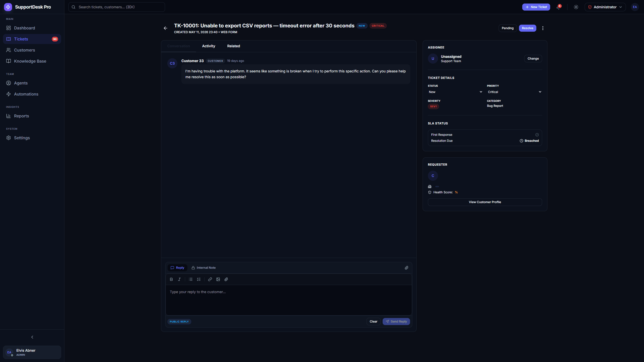644x362 pixels.
Task: Click the PUBLIC REPLY label
Action: pos(179,322)
